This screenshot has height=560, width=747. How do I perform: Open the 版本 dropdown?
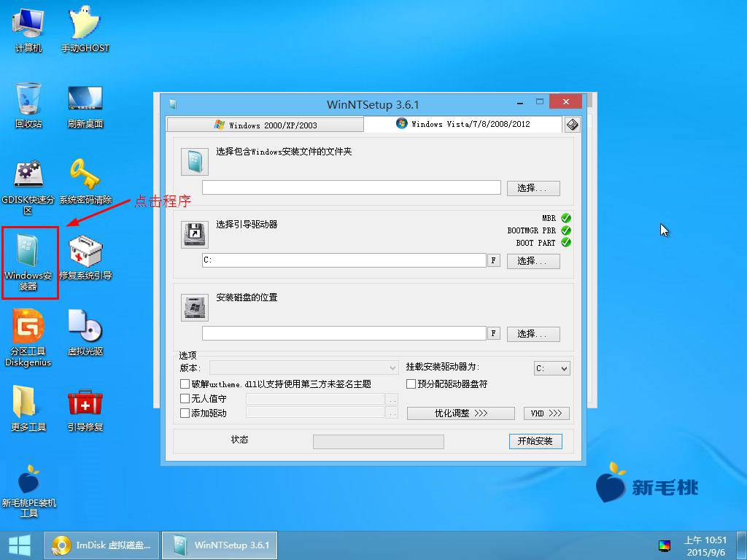pos(304,367)
